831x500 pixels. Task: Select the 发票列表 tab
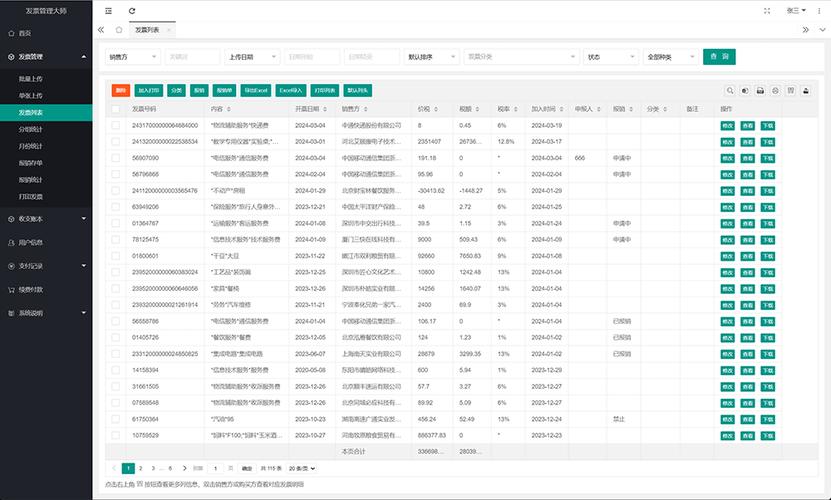point(147,30)
